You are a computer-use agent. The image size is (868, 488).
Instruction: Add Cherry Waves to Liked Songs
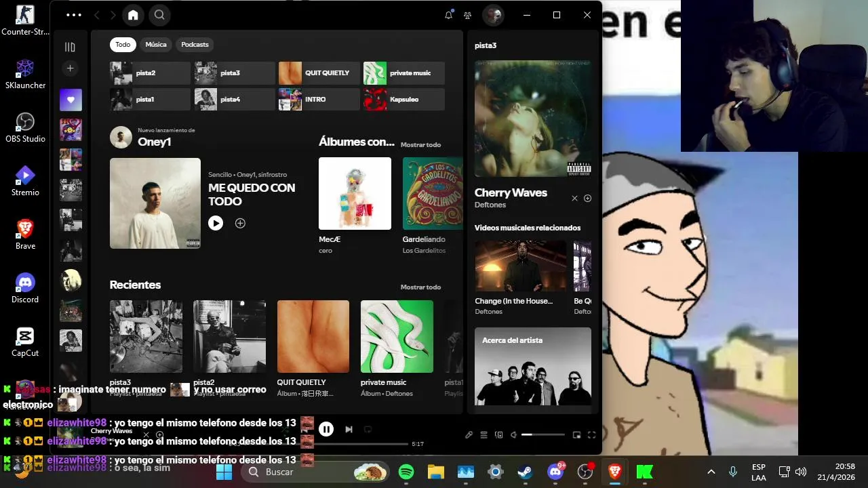587,199
